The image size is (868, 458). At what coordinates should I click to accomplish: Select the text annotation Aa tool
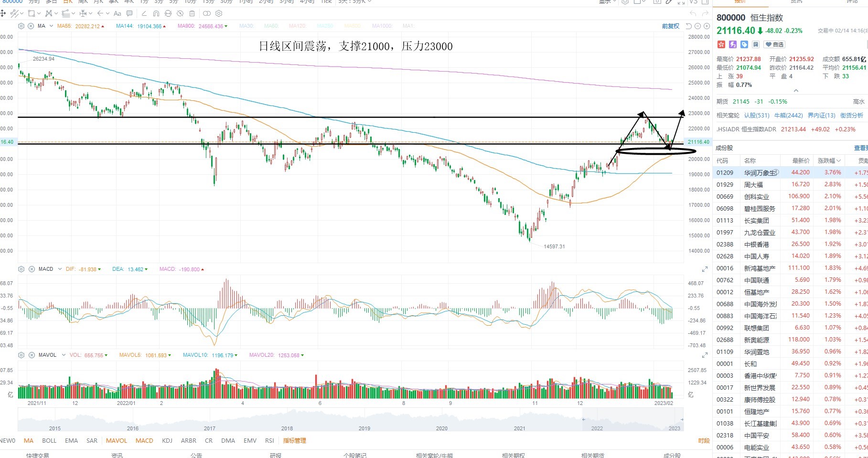pyautogui.click(x=117, y=13)
